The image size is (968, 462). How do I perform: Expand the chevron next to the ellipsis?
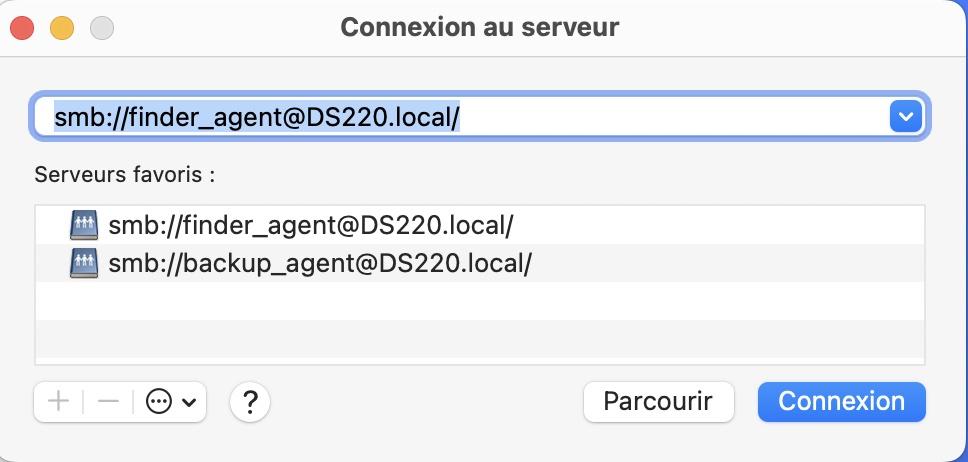pos(190,403)
